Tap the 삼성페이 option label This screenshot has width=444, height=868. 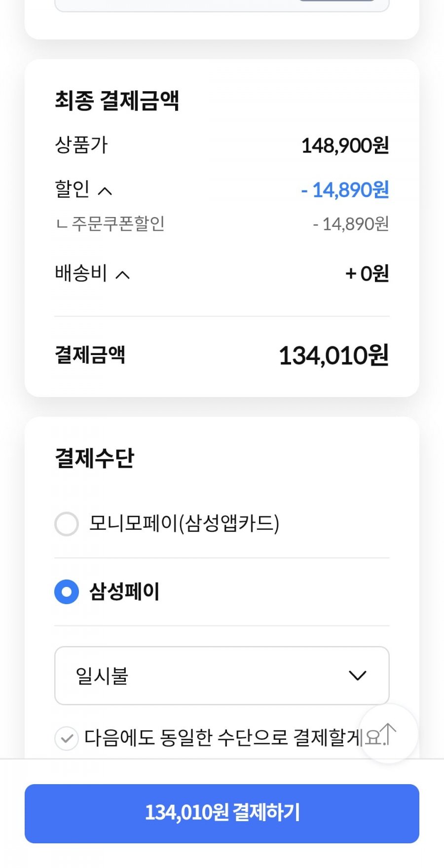tap(124, 592)
